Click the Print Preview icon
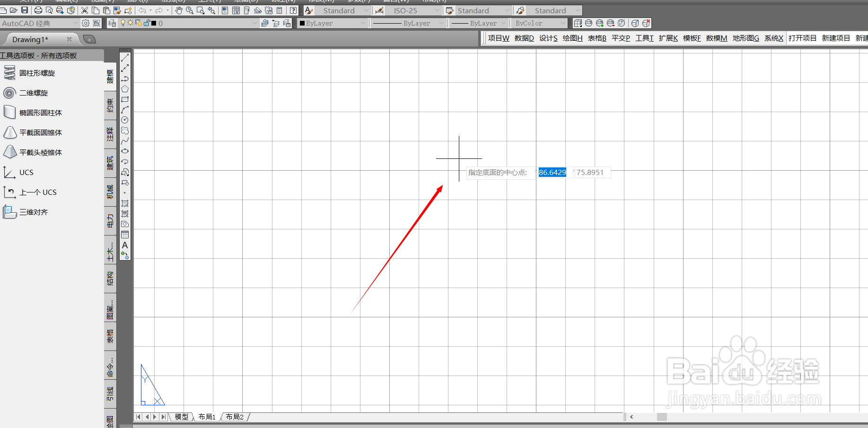868x428 pixels. (49, 10)
